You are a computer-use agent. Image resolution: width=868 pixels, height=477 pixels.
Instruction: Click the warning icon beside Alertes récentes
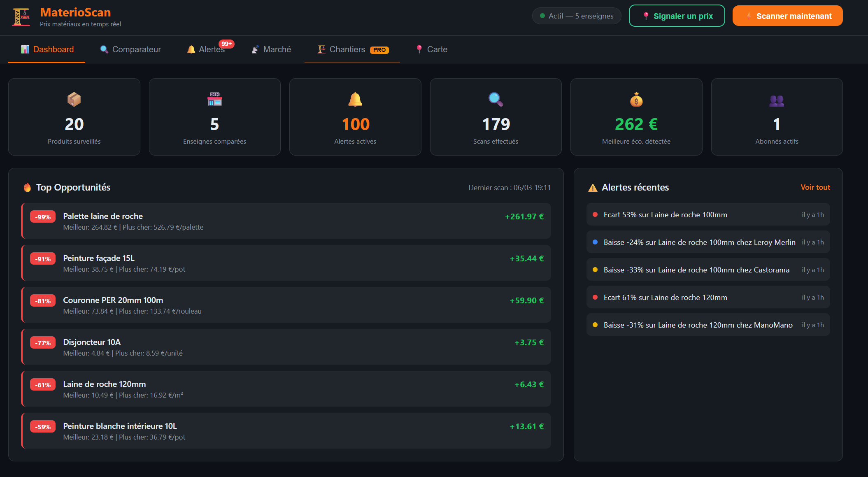(593, 187)
